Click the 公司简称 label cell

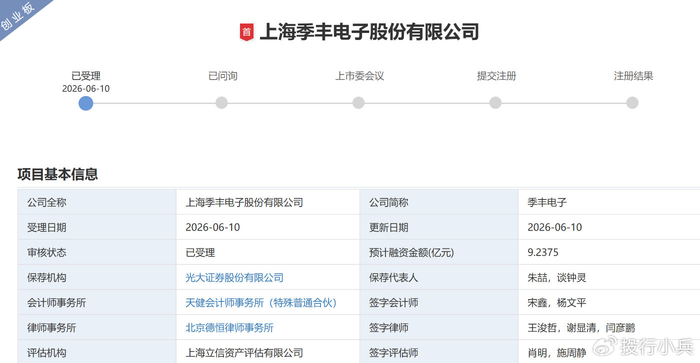point(439,202)
